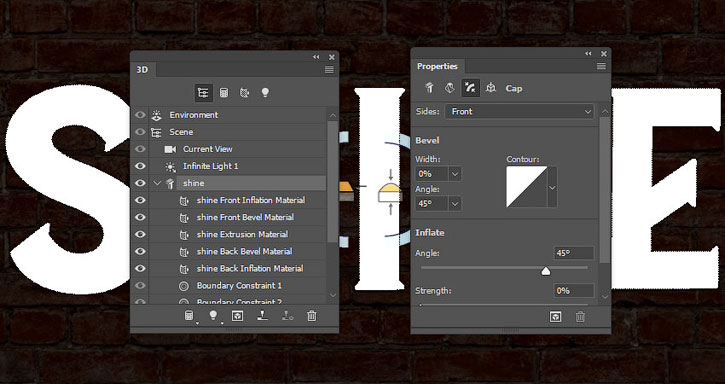This screenshot has width=725, height=384.
Task: Hide Infinite Light 1
Action: click(140, 166)
